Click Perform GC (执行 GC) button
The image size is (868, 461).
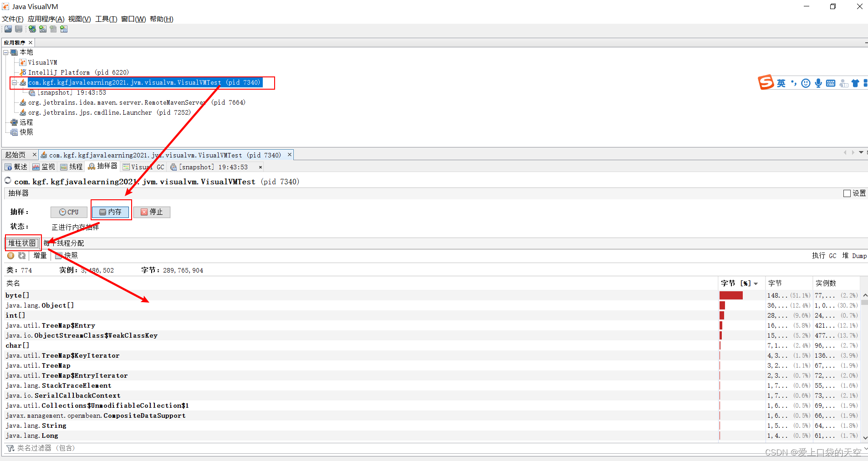click(x=824, y=256)
